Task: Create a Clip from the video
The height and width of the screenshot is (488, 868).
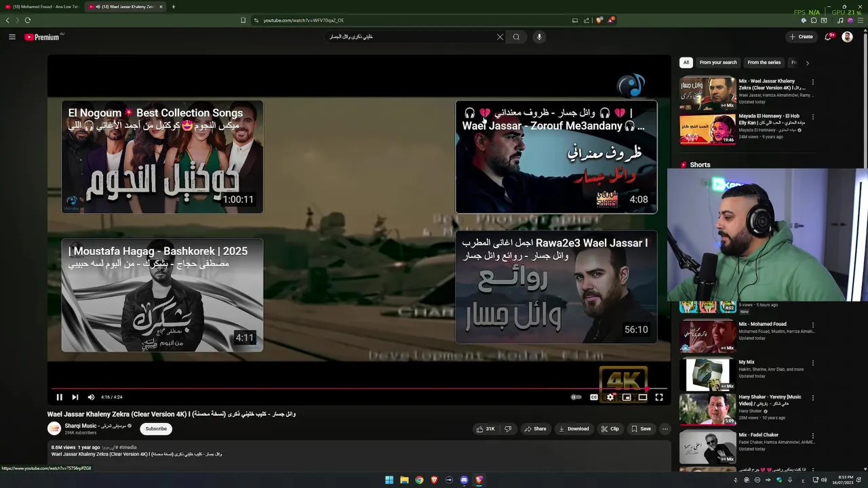Action: (610, 429)
